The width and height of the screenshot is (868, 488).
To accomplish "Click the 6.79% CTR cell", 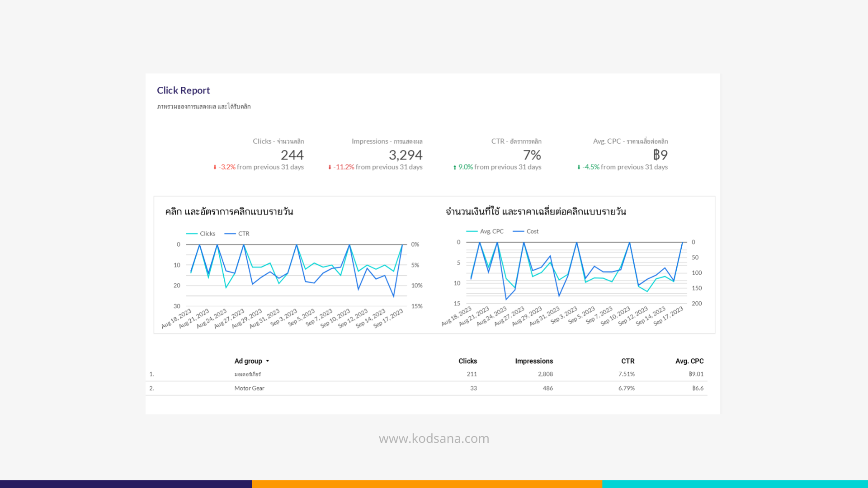I will [627, 388].
